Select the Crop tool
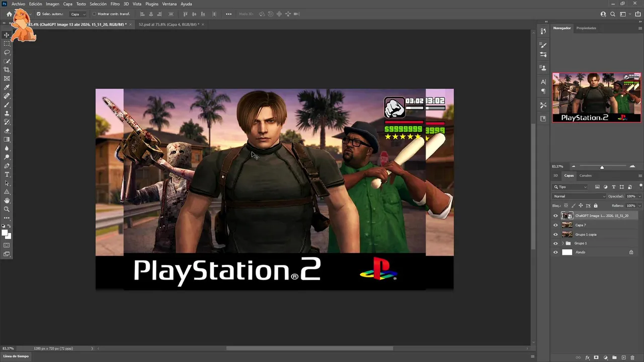Image resolution: width=644 pixels, height=362 pixels. [x=7, y=70]
